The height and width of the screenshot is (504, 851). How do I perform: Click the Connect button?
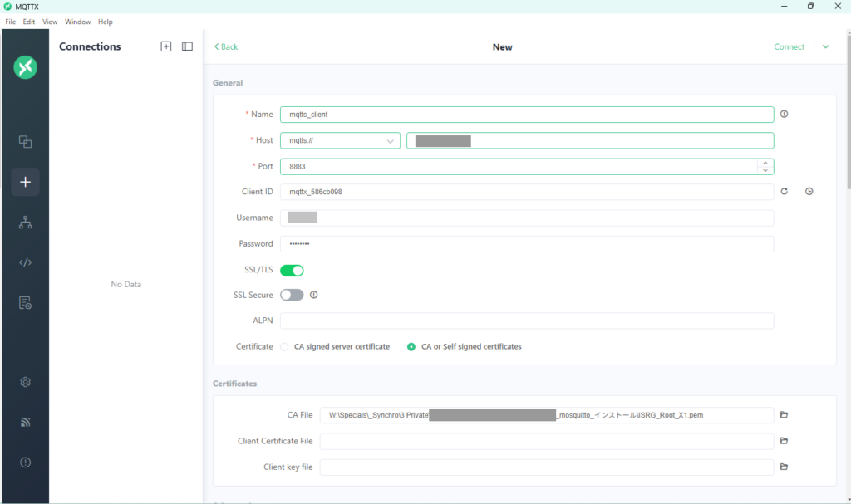[789, 47]
